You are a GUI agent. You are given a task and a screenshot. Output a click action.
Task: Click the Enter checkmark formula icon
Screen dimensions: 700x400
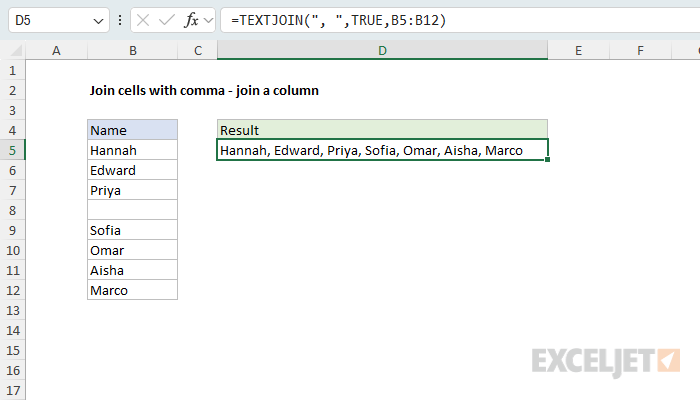(x=167, y=20)
